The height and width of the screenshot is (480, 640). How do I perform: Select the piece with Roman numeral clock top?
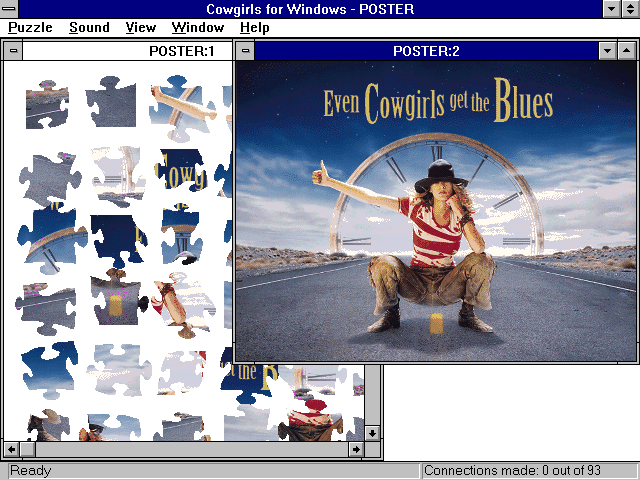click(x=182, y=235)
